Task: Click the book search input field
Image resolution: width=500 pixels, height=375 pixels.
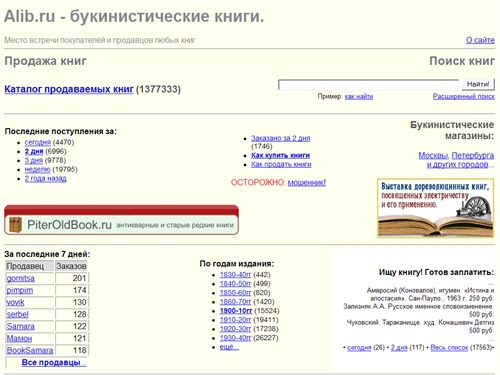Action: coord(369,85)
